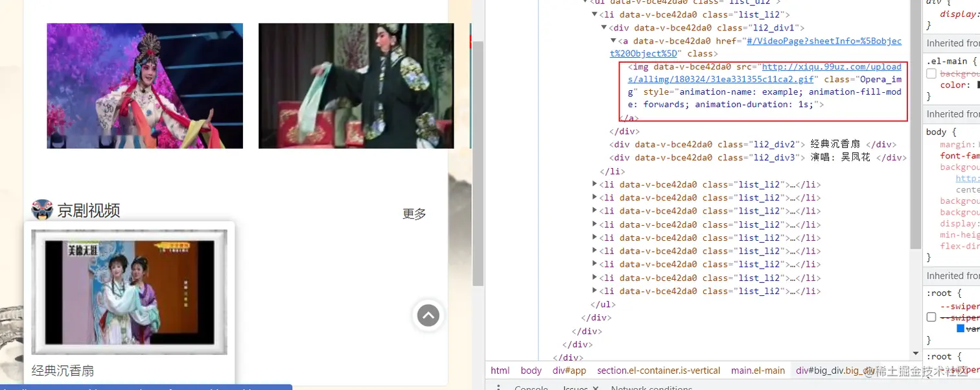Select the li2_div3 row 演唱：吴凤花
Screen dimensions: 980x390
coord(758,157)
